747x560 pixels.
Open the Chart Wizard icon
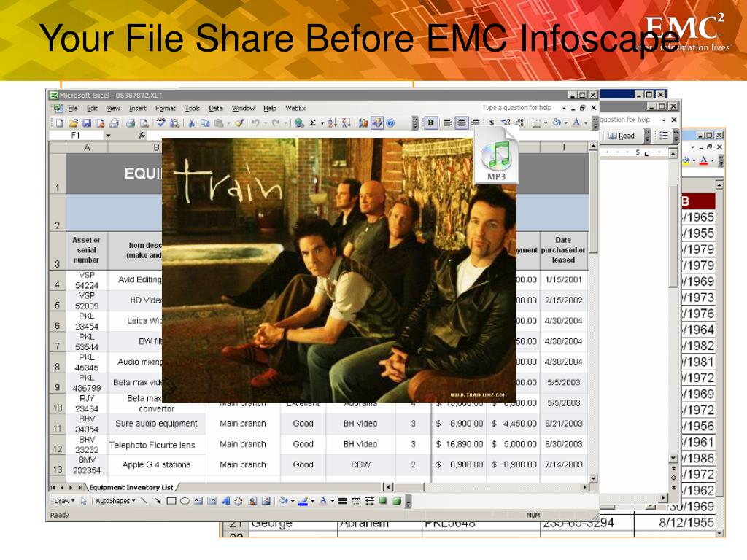pyautogui.click(x=363, y=122)
